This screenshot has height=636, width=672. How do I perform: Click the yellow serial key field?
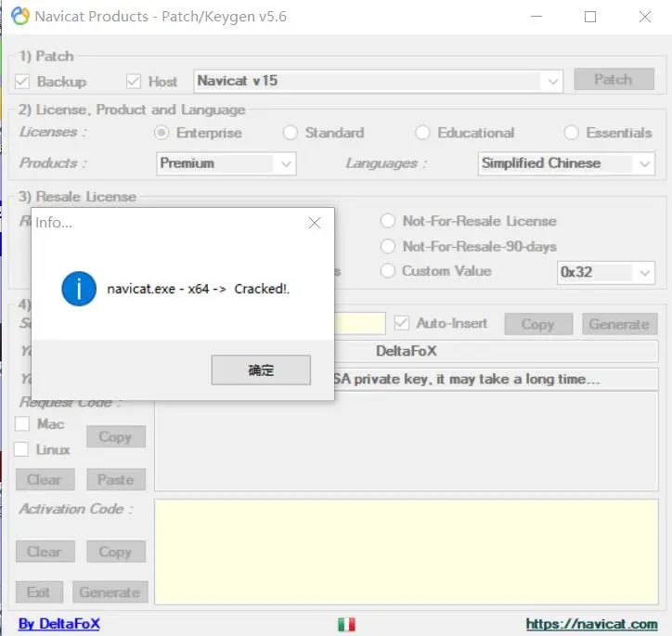tap(360, 324)
